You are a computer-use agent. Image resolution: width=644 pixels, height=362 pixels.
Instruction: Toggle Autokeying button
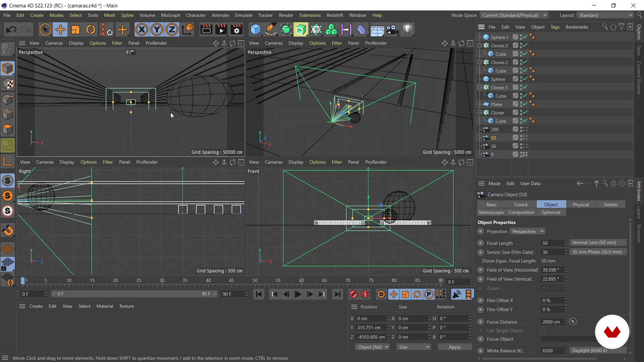365,294
